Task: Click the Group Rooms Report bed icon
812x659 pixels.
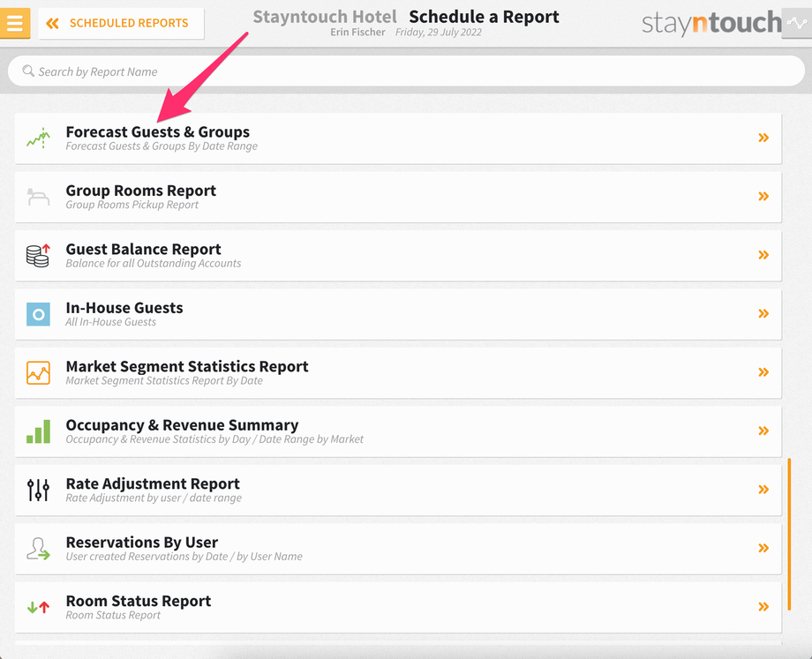Action: [38, 197]
